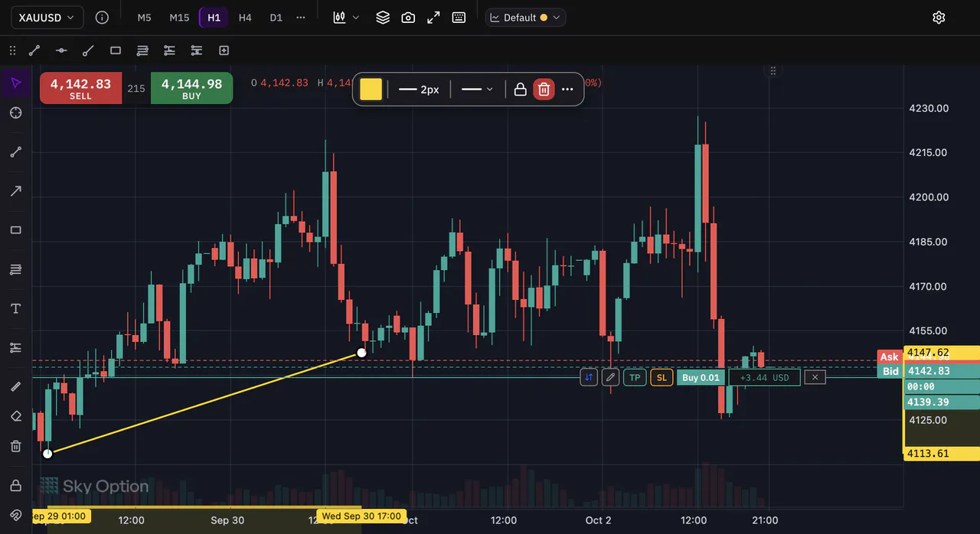Viewport: 980px width, 534px height.
Task: Switch to the M15 timeframe
Action: click(179, 18)
